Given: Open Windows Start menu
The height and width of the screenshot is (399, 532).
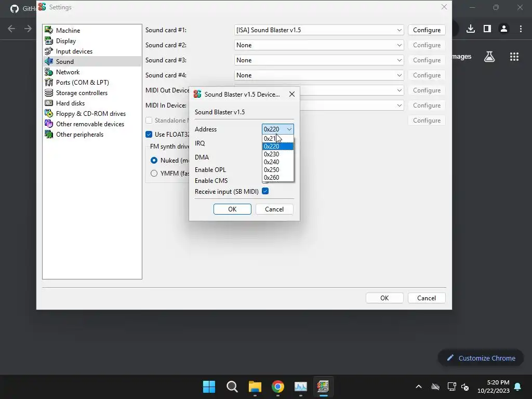Looking at the screenshot, I should 209,387.
